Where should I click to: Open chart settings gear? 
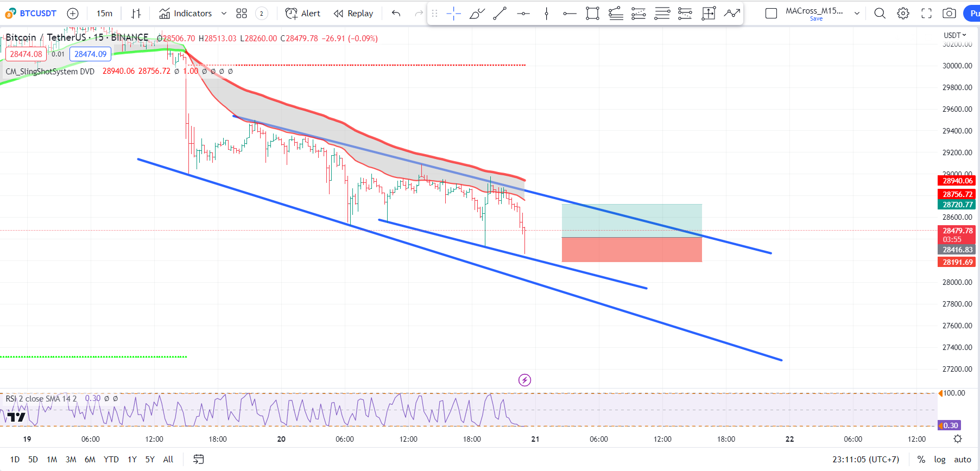(903, 14)
